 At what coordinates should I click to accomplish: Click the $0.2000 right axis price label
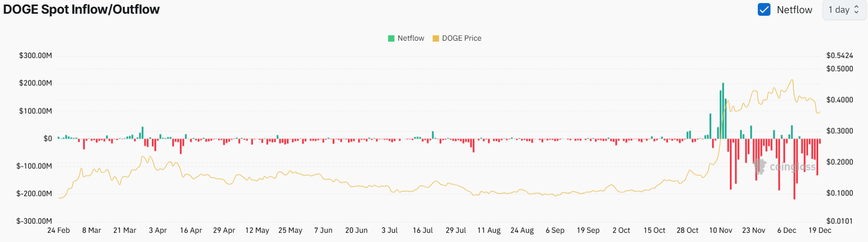(840, 162)
